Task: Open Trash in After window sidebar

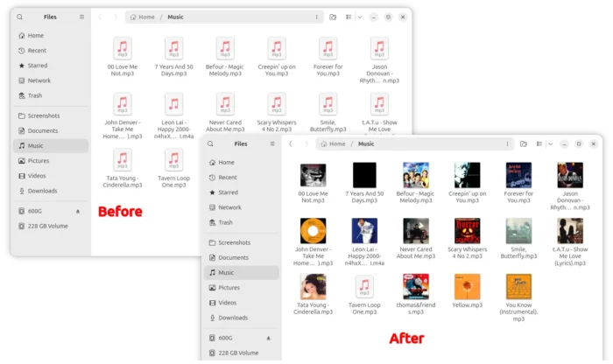Action: click(242, 222)
